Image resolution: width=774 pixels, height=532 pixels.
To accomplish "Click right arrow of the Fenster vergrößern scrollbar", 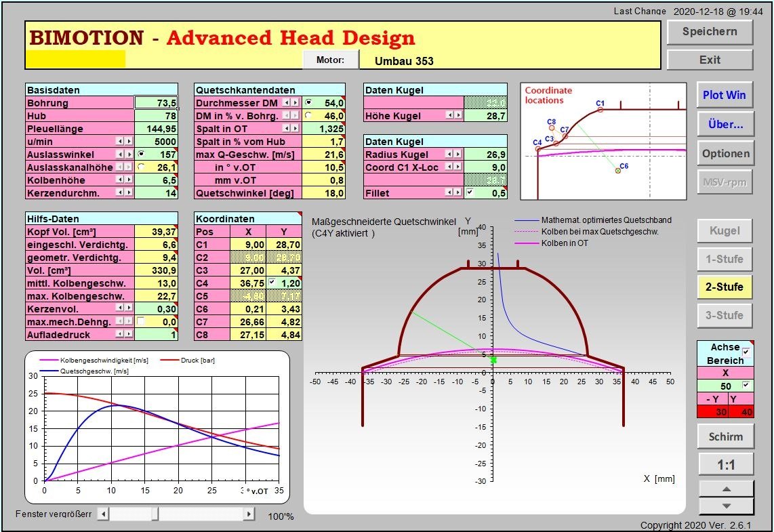I will pyautogui.click(x=249, y=514).
